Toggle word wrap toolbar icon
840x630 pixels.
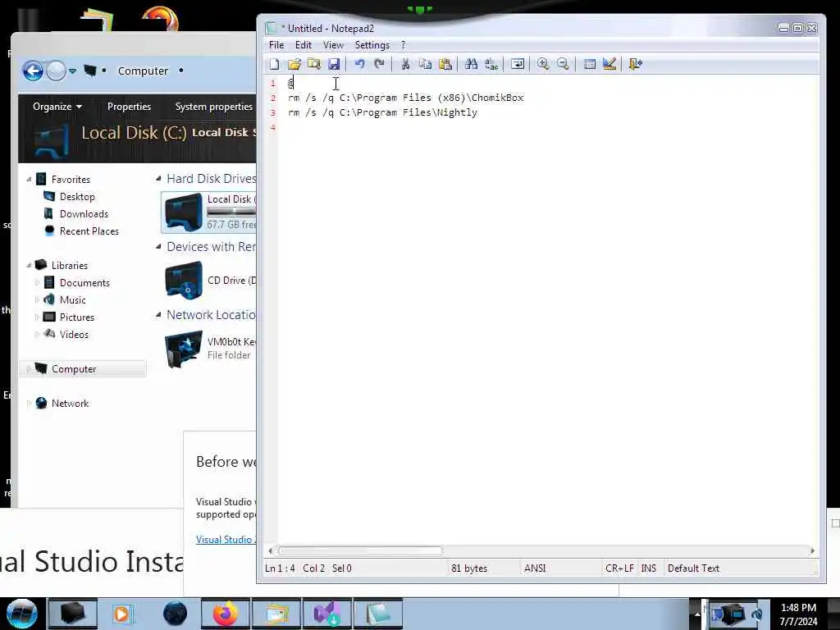pyautogui.click(x=518, y=64)
